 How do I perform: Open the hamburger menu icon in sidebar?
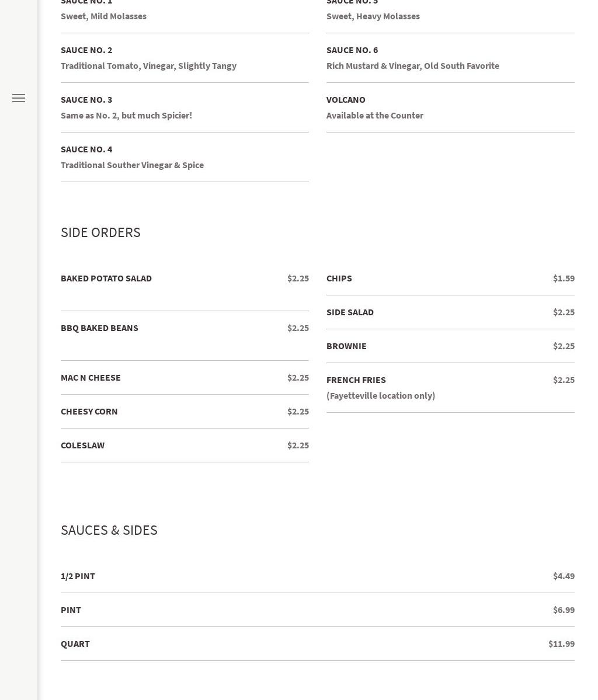[x=19, y=98]
